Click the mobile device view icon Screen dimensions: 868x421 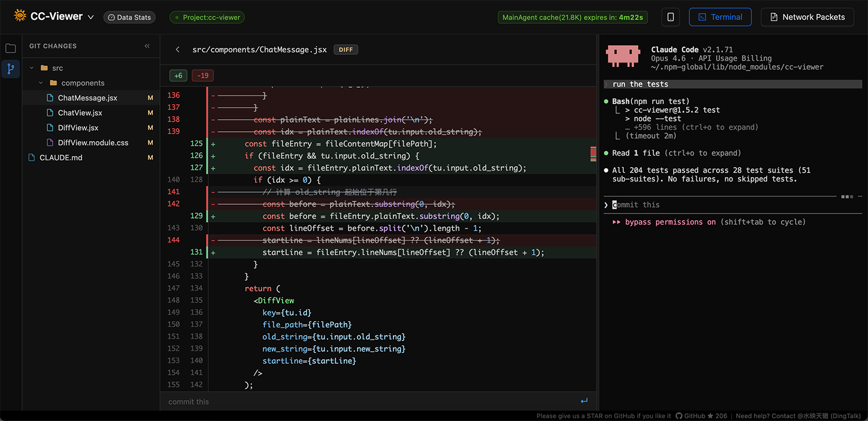pyautogui.click(x=670, y=17)
